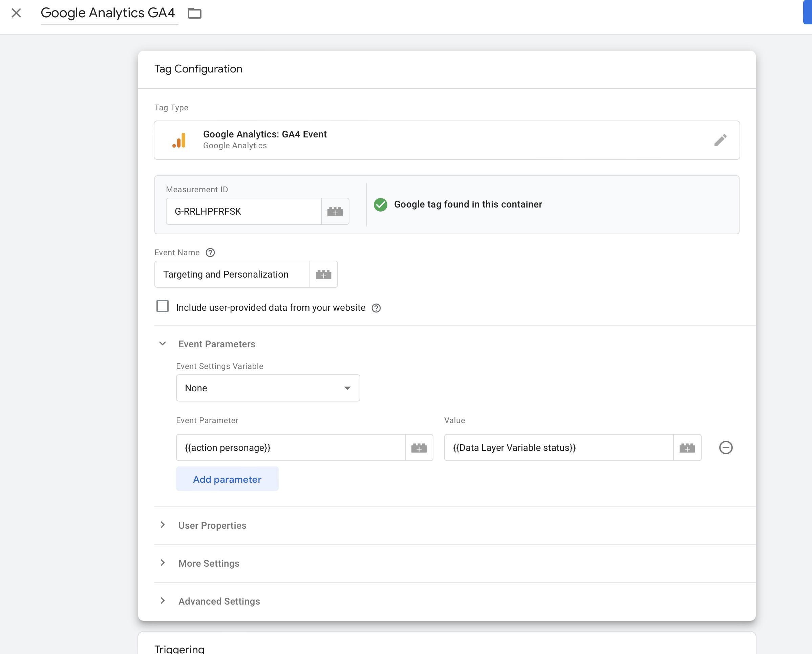This screenshot has width=812, height=654.
Task: Open variable picker beside Event Parameter field
Action: point(419,448)
